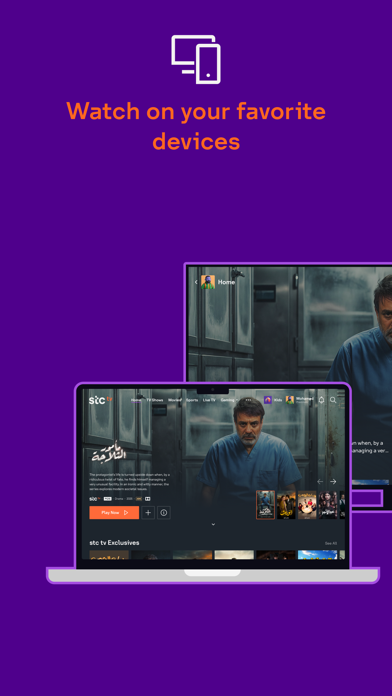The height and width of the screenshot is (696, 392).
Task: Open the See All link
Action: tap(331, 543)
